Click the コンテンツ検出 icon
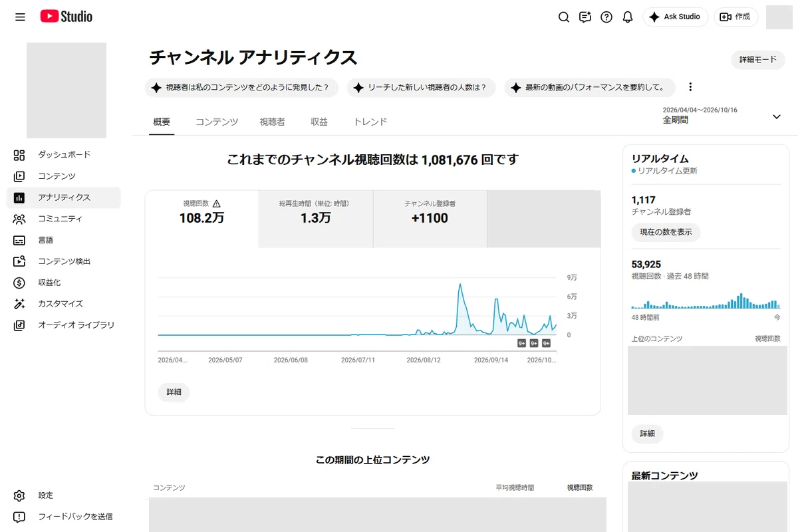The width and height of the screenshot is (798, 532). click(19, 261)
